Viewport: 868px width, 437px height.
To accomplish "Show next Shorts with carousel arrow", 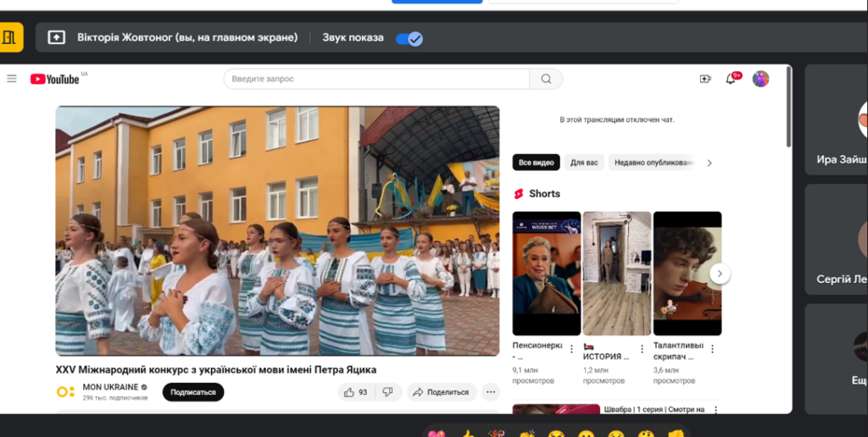I will (x=720, y=274).
